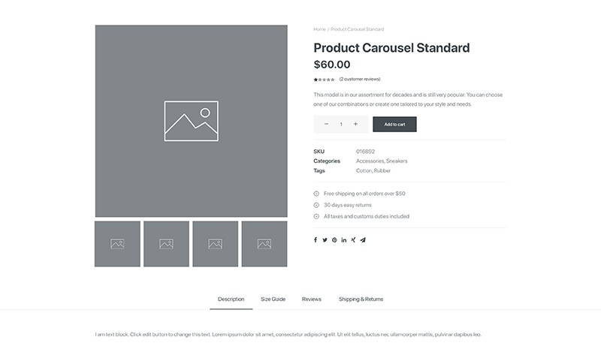Click the quantity number field
The image size is (601, 364).
pos(341,125)
